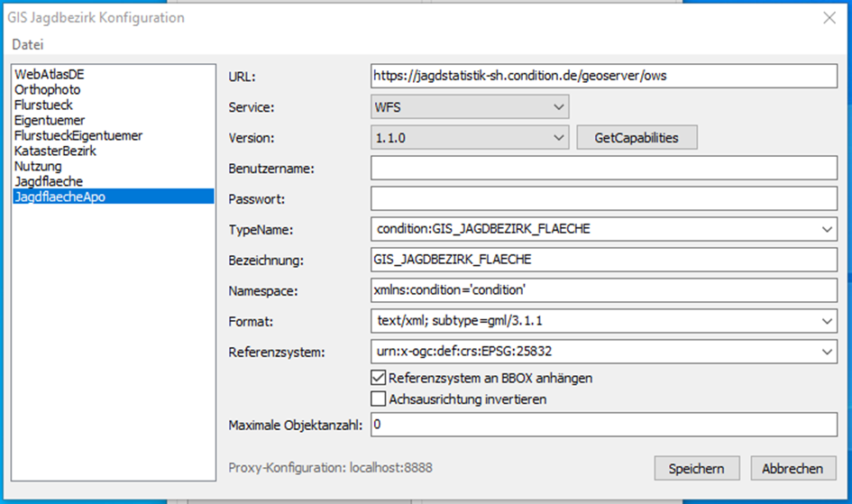
Task: Open the Datei menu
Action: (27, 45)
